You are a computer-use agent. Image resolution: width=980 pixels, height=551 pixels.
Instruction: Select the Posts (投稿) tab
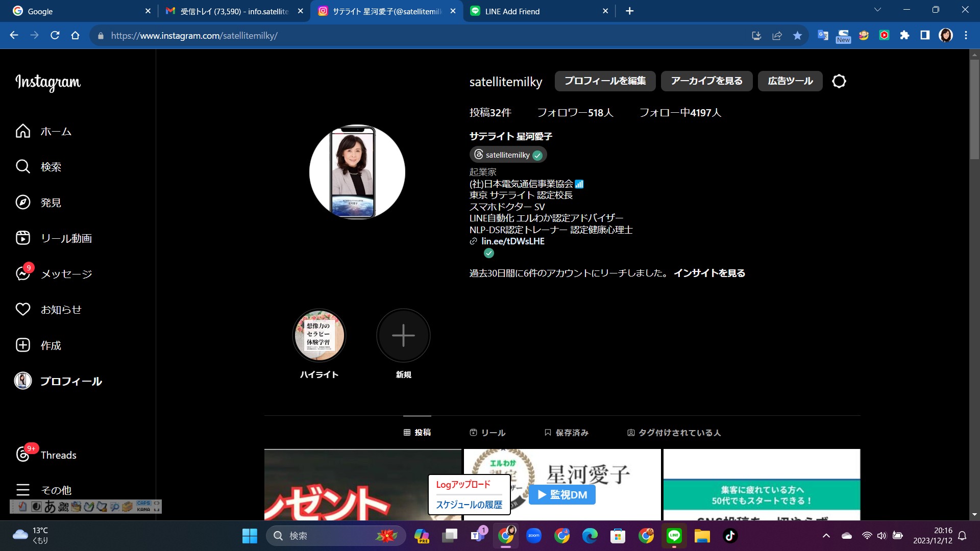(x=417, y=432)
